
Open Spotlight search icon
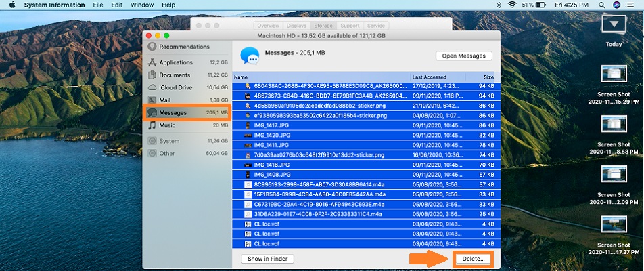601,5
